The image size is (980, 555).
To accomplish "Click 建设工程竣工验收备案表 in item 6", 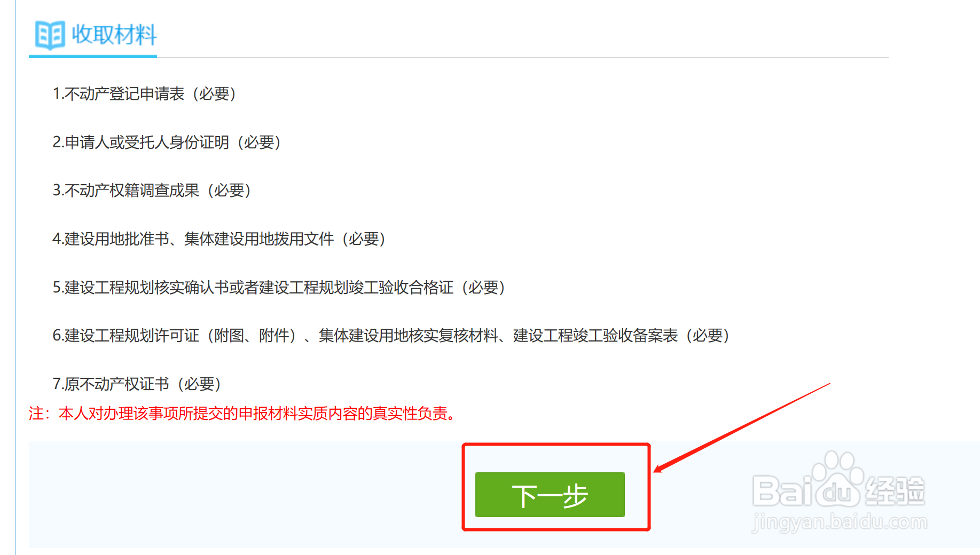I will 595,336.
